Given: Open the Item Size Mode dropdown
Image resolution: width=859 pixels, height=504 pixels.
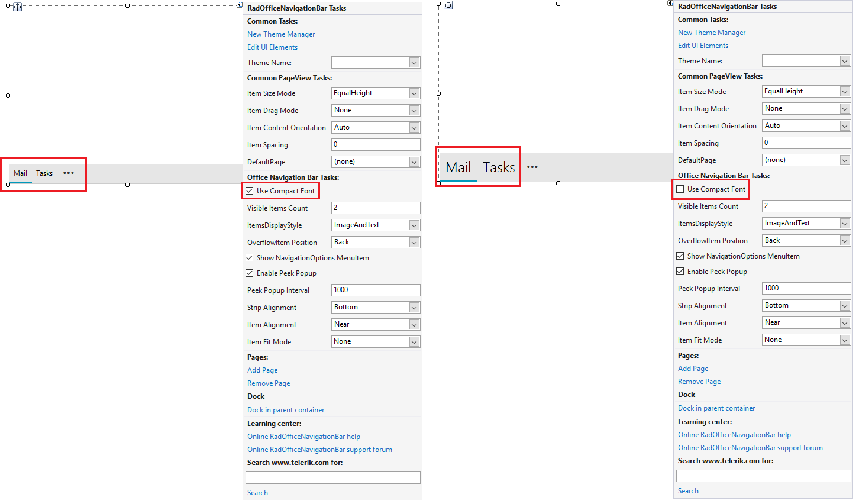Looking at the screenshot, I should [415, 93].
